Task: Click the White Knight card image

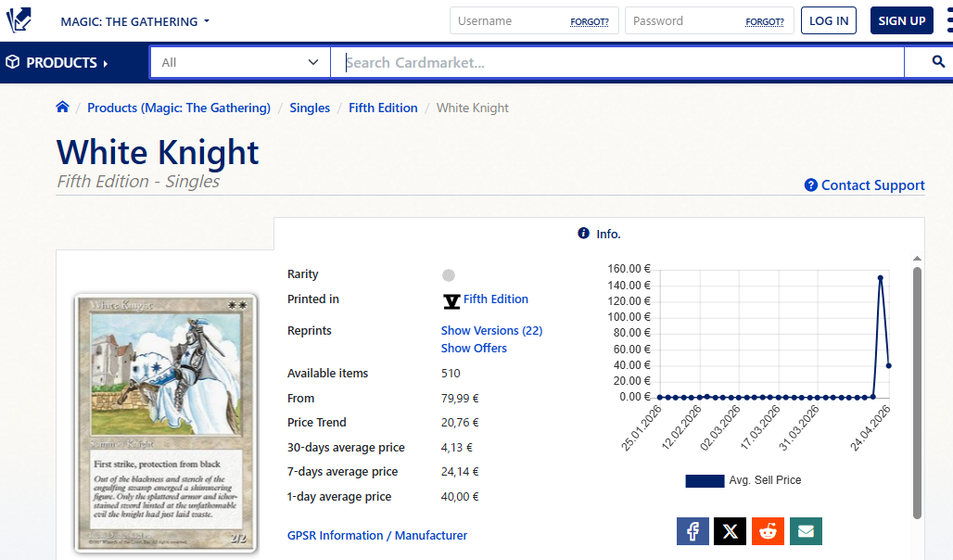Action: pos(166,423)
